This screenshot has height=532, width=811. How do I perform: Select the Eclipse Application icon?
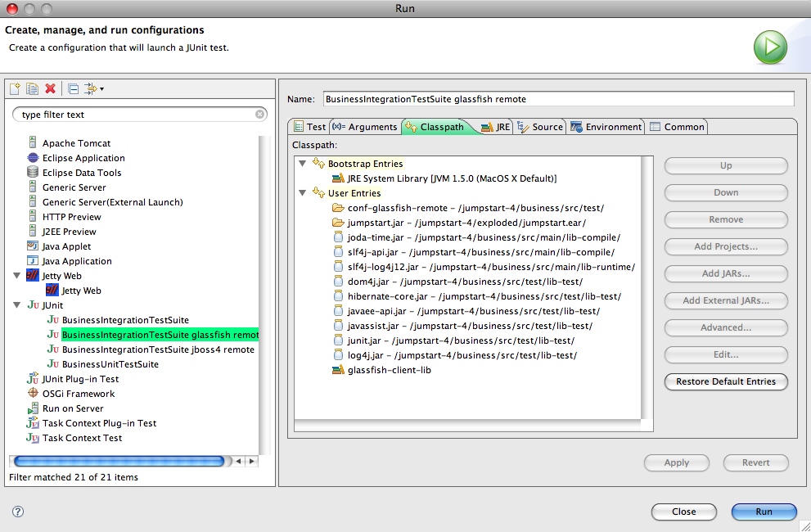pos(33,158)
